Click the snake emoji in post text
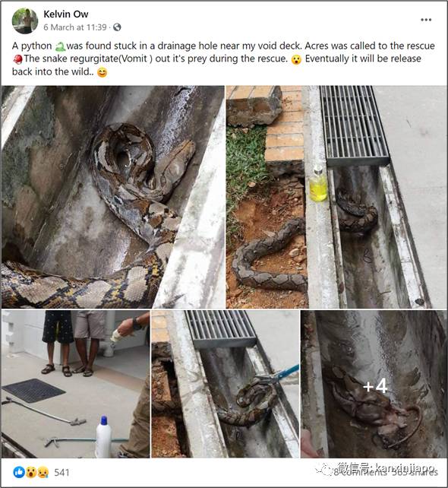The height and width of the screenshot is (488, 448). pos(60,46)
